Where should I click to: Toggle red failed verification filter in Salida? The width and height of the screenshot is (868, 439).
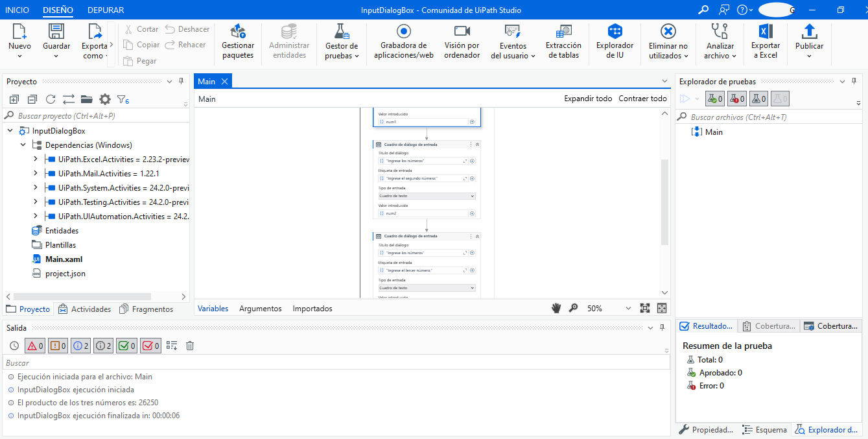tap(150, 346)
